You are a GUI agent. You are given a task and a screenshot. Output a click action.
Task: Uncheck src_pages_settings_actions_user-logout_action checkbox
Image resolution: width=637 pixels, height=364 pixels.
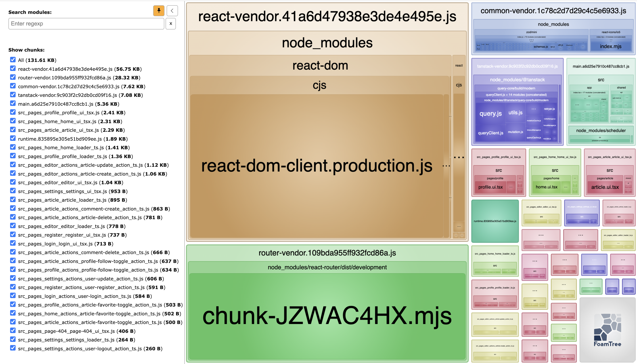pos(13,348)
